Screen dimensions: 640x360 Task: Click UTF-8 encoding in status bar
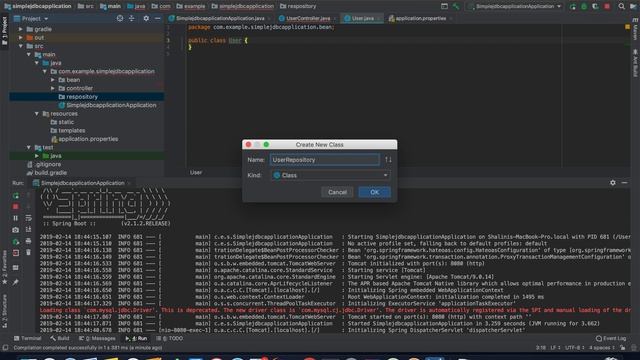tap(575, 348)
